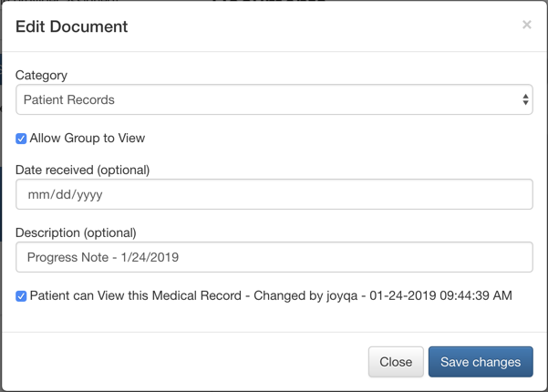Select the month segment of the date field
Viewport: 548px width, 392px height.
pos(37,194)
